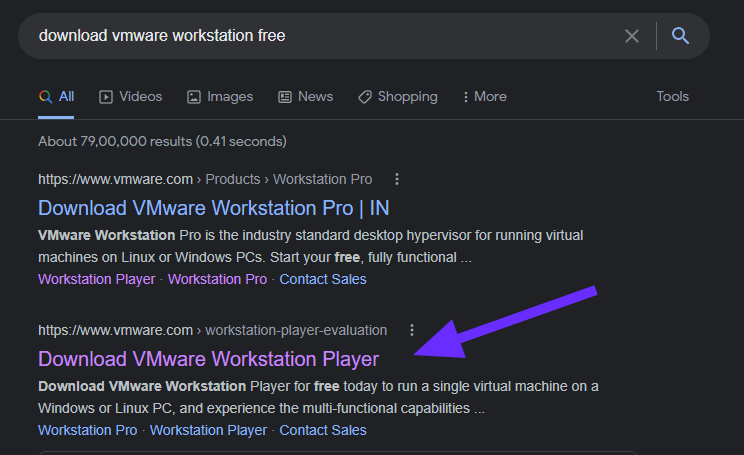The width and height of the screenshot is (744, 455).
Task: Select the All results tab
Action: 56,97
